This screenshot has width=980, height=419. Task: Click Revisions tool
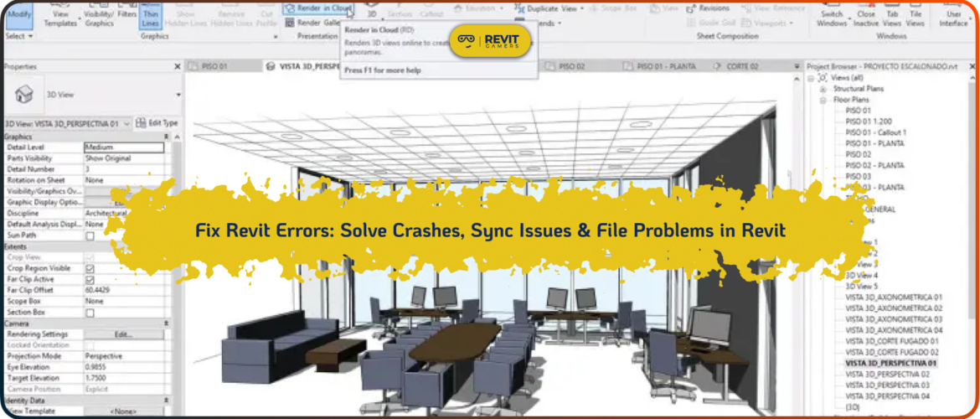708,8
